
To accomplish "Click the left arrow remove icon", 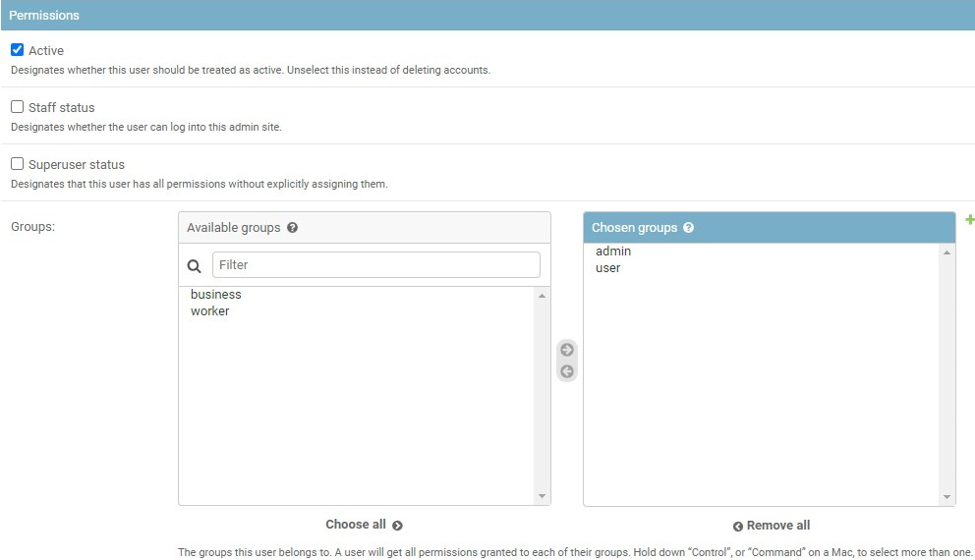I will tap(567, 371).
